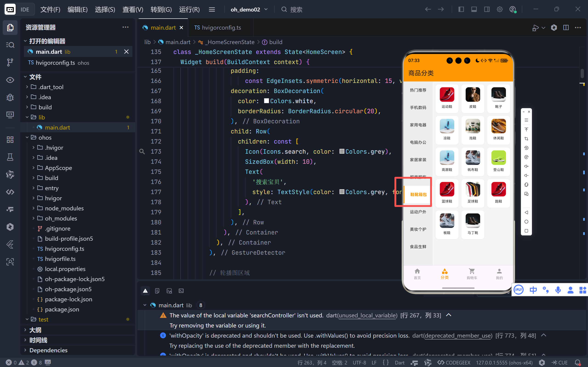Screen dimensions: 588x367
Task: Open the debug bug icon in sidebar
Action: (10, 98)
